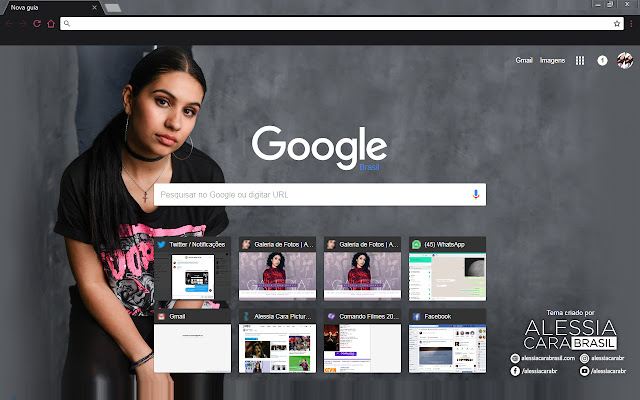
Task: Open the Twitter / Notificações thumbnail
Action: (192, 269)
